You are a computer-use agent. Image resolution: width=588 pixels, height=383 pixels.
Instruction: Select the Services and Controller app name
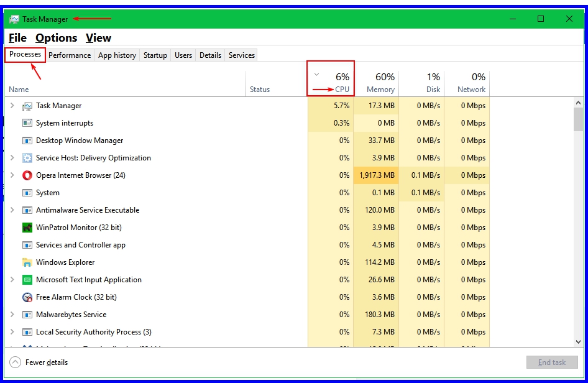tap(81, 245)
